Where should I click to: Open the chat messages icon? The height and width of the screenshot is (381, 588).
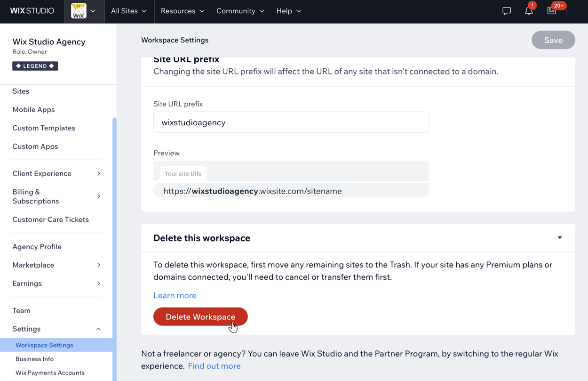(x=507, y=11)
